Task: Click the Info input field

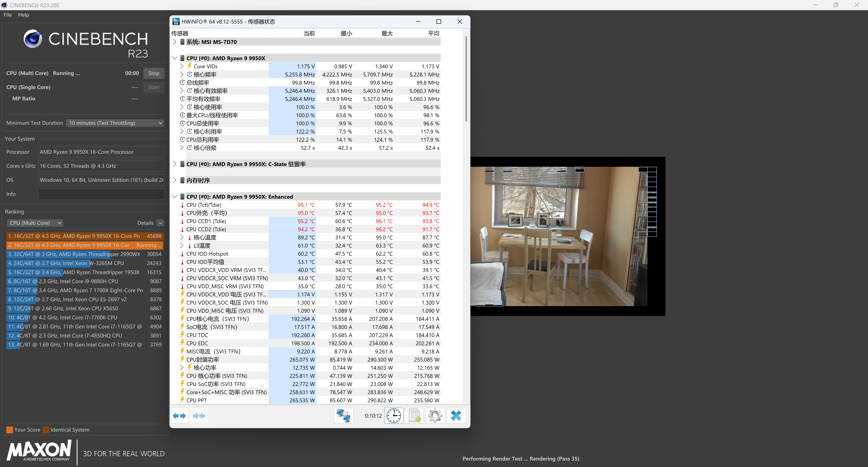Action: pyautogui.click(x=101, y=194)
